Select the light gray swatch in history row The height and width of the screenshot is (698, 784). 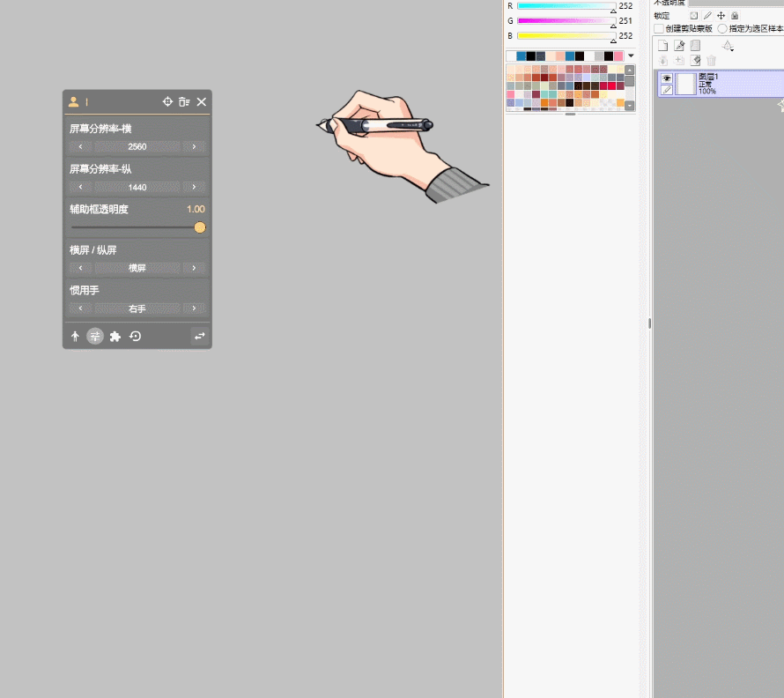(x=599, y=56)
